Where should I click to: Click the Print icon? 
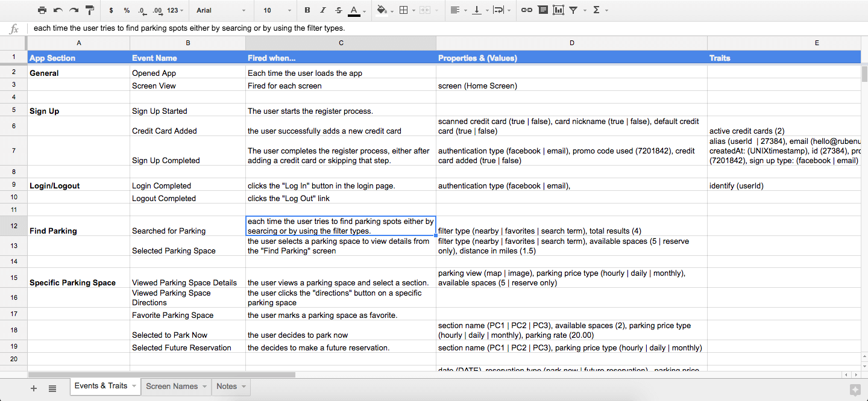[42, 10]
